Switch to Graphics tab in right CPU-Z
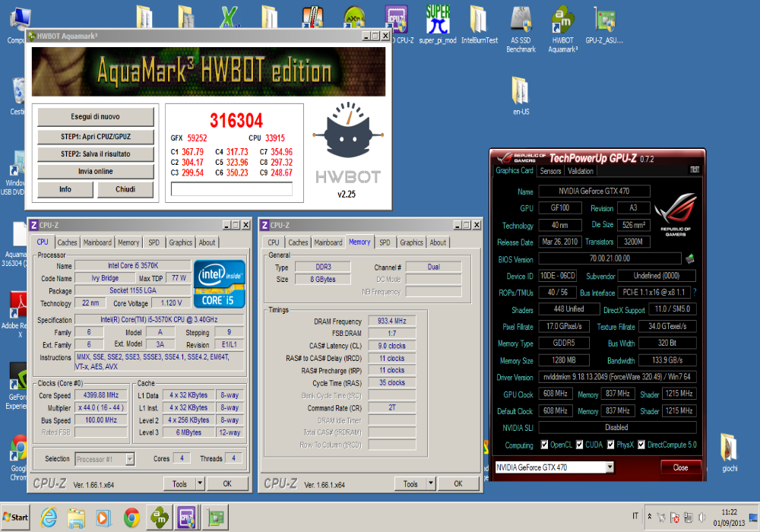Viewport: 760px width, 532px height. click(x=411, y=242)
